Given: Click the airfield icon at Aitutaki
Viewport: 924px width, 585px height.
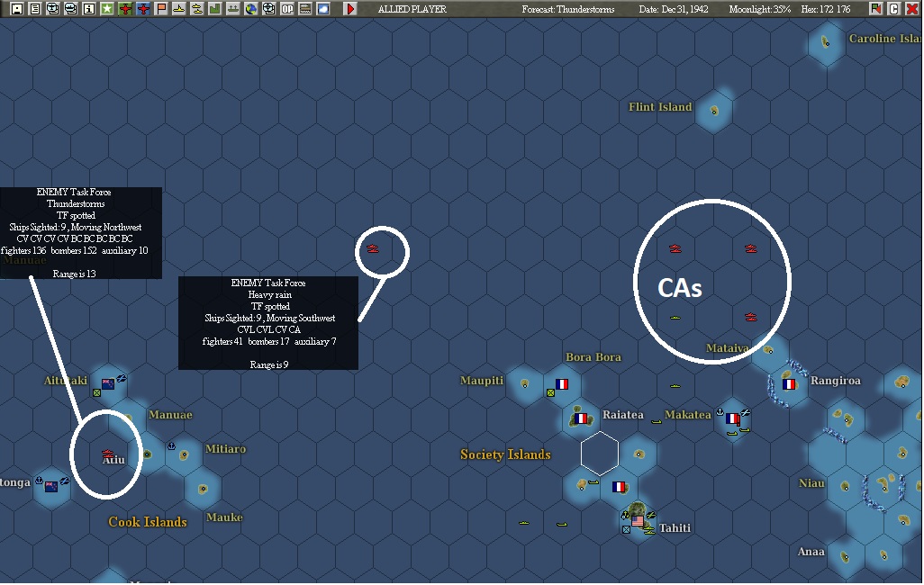Looking at the screenshot, I should pyautogui.click(x=122, y=378).
